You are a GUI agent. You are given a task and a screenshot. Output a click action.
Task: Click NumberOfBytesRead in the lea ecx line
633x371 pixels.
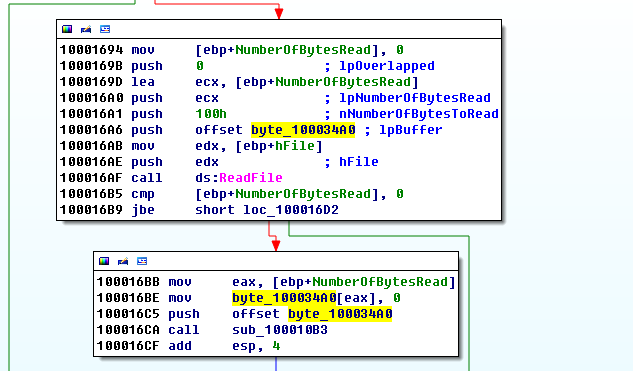point(343,82)
